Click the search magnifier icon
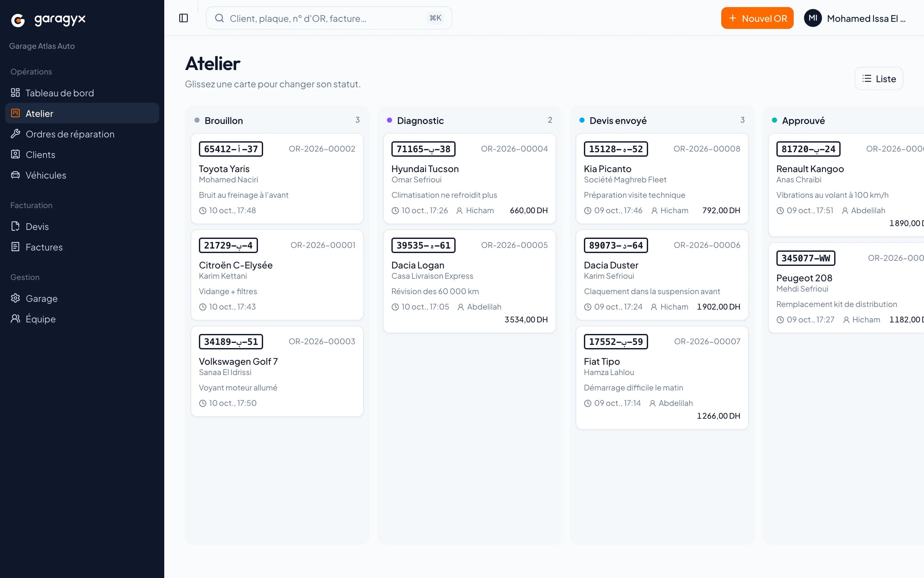The width and height of the screenshot is (924, 578). (x=219, y=18)
